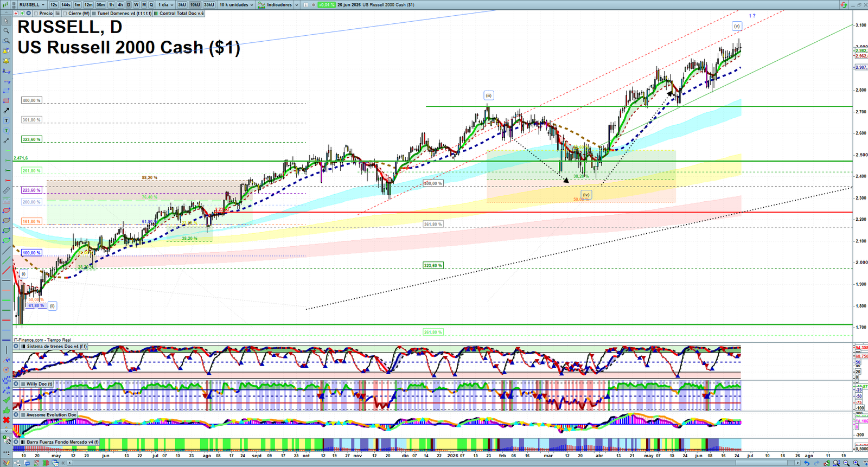Screen dimensions: 868x467
Task: Insert a green text bubble annotation
Action: point(7,130)
